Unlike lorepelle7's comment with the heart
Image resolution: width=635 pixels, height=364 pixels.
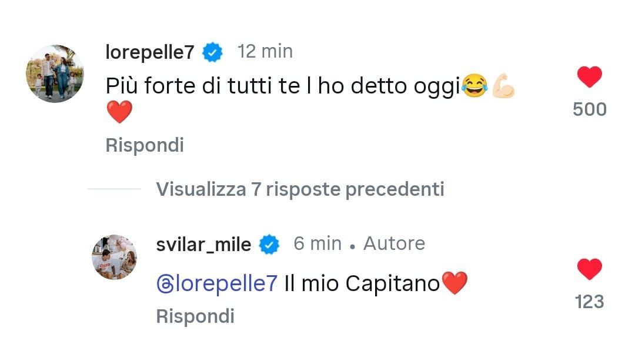tap(589, 77)
